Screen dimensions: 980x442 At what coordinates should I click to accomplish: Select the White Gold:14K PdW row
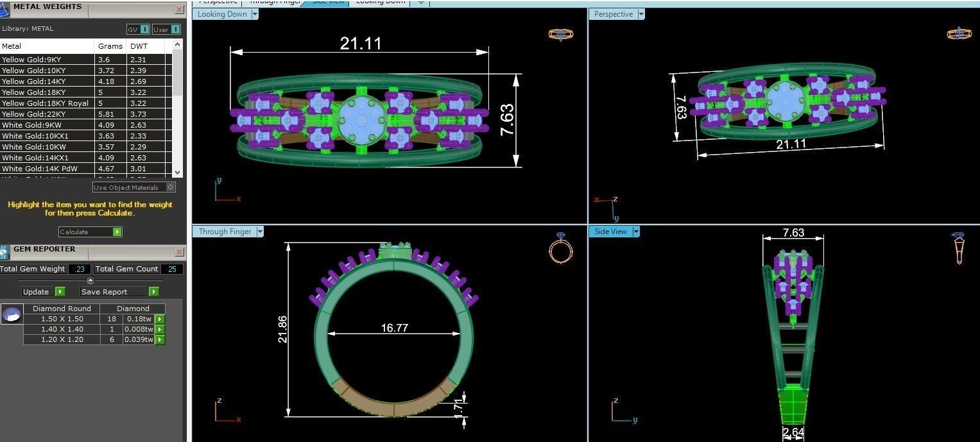point(87,169)
